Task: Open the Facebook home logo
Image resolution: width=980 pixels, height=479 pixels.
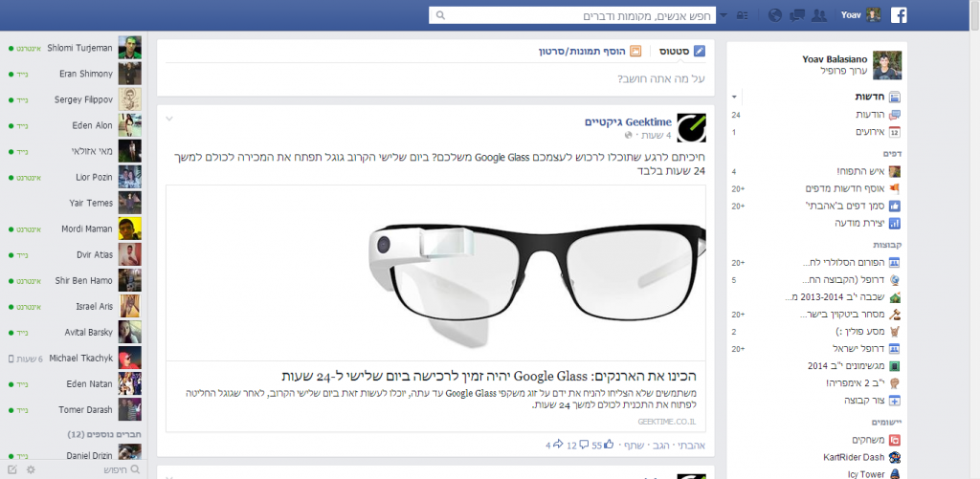Action: pos(898,15)
